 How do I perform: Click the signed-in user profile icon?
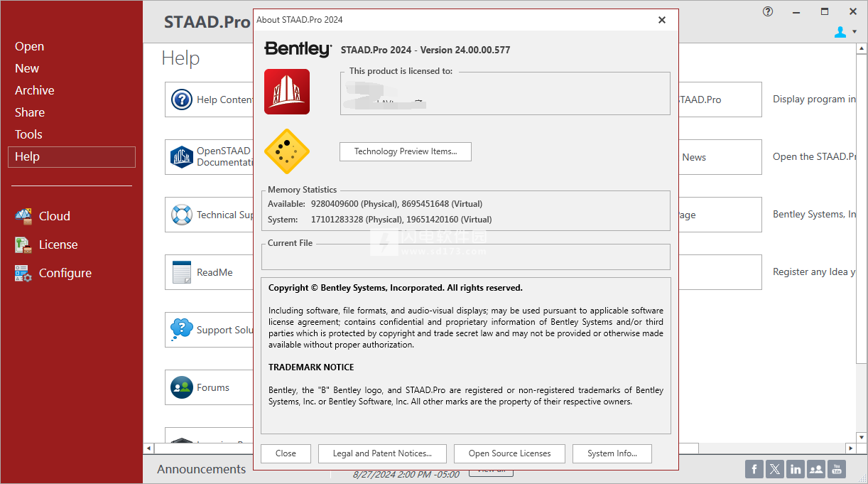(841, 32)
